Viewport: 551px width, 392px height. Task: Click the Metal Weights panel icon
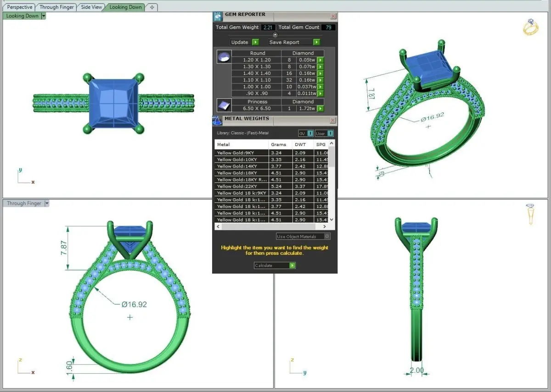click(217, 121)
